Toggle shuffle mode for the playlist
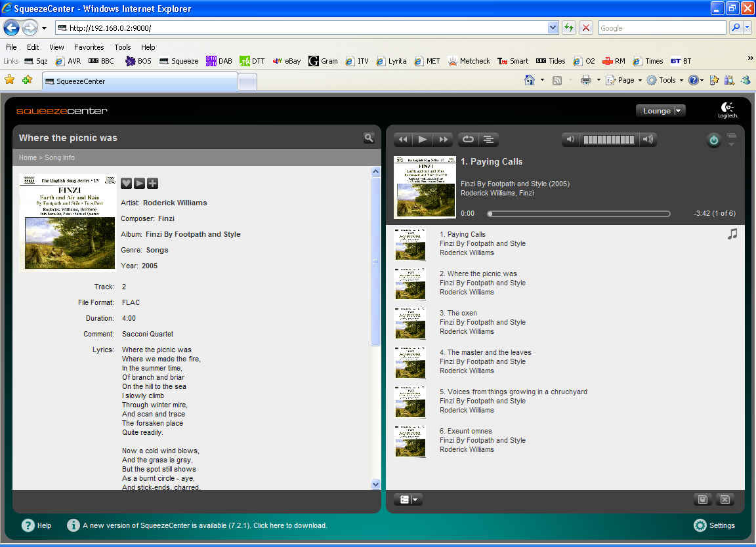The width and height of the screenshot is (756, 547). click(x=488, y=139)
